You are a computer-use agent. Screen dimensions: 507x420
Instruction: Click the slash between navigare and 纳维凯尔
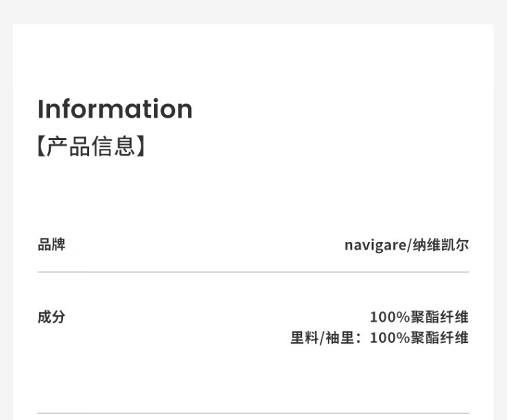click(409, 245)
